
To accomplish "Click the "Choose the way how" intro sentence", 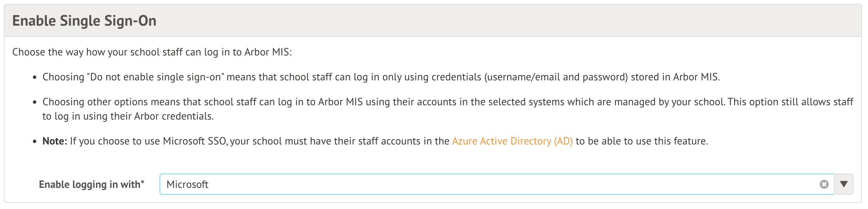I will pos(152,52).
